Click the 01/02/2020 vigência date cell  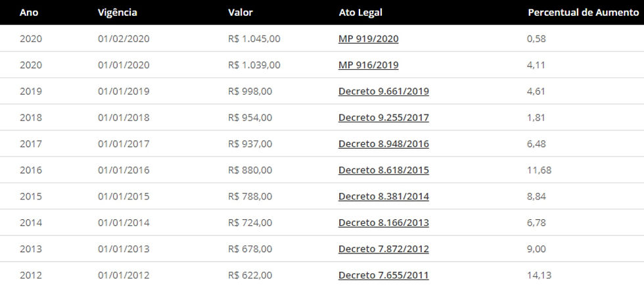tap(124, 39)
